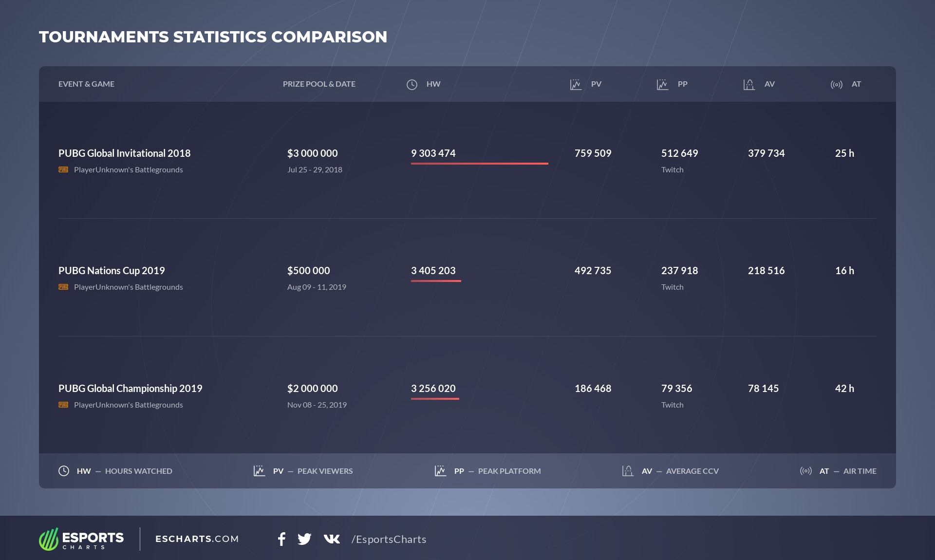
Task: Select PUBG Global Championship 2019 event title
Action: (130, 389)
